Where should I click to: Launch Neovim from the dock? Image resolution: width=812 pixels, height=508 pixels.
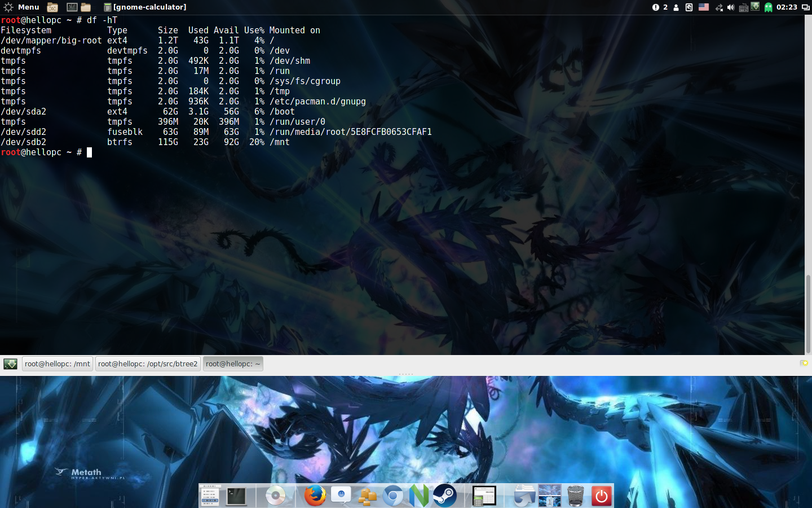tap(419, 496)
